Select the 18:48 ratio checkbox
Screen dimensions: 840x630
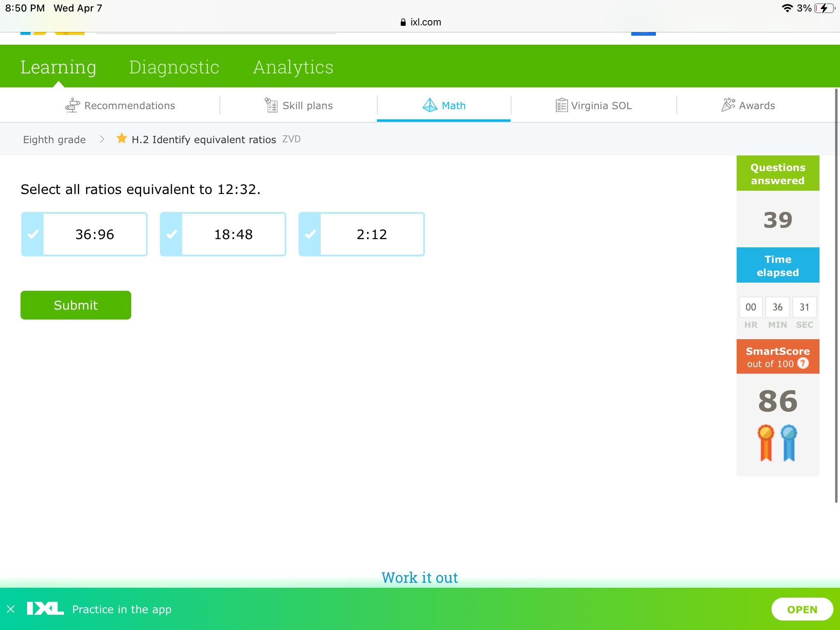[x=172, y=234]
